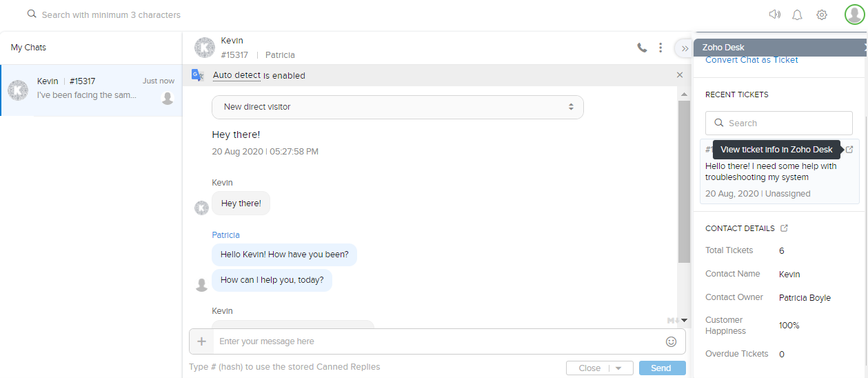Click the user profile avatar
This screenshot has height=378, width=868.
pyautogui.click(x=854, y=14)
